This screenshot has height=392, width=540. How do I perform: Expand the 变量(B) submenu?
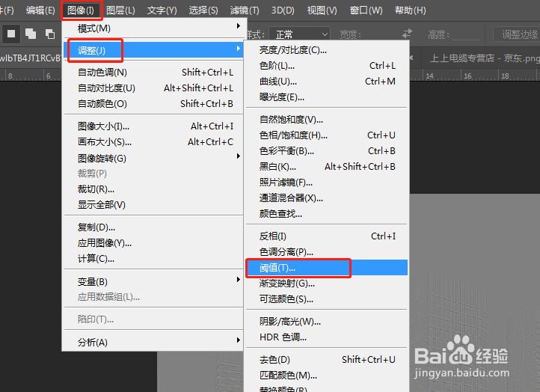[x=153, y=282]
